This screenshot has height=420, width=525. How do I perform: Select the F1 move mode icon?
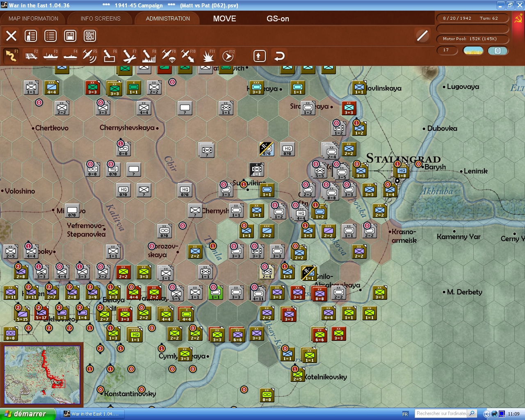coord(11,55)
